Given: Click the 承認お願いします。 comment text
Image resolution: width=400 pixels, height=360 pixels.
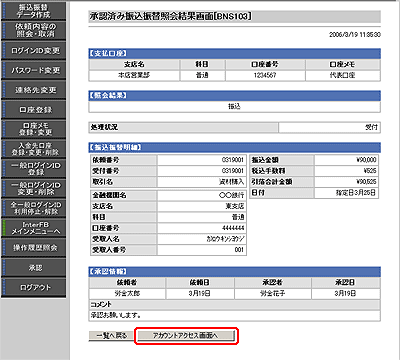Looking at the screenshot, I should pyautogui.click(x=116, y=315).
